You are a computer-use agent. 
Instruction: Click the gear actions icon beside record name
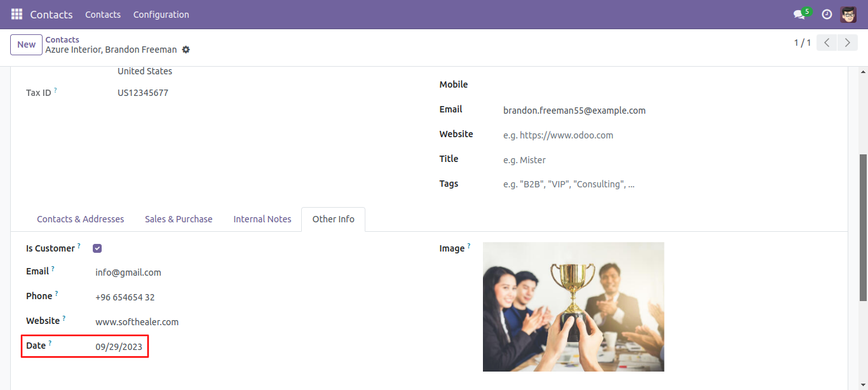186,50
